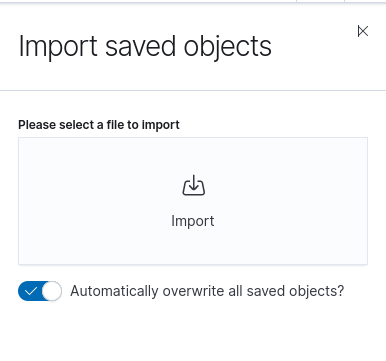386x361 pixels.
Task: Click the Import text in file picker
Action: coord(193,221)
